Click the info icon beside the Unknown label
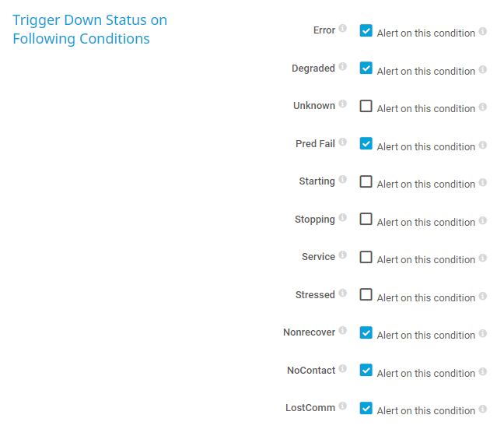504x429 pixels. [x=343, y=105]
